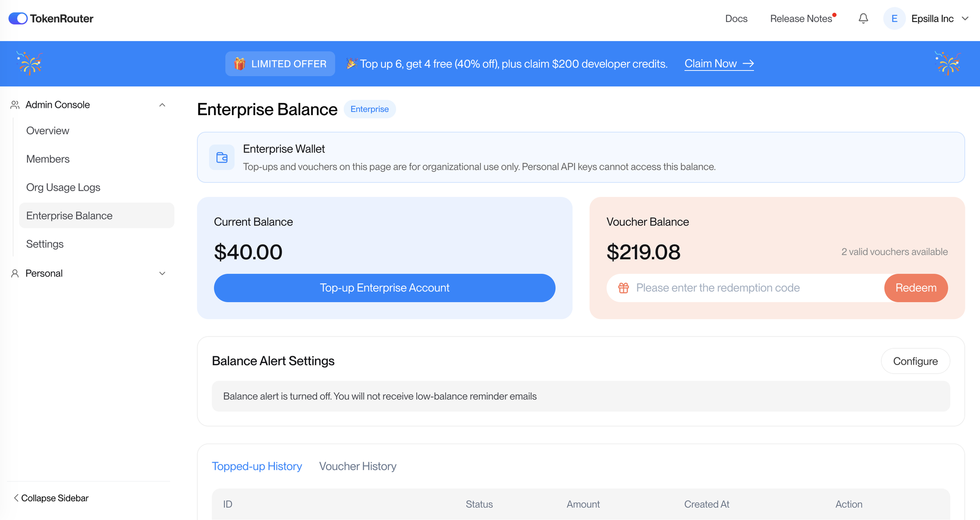
Task: Click the Redeem button
Action: click(916, 288)
